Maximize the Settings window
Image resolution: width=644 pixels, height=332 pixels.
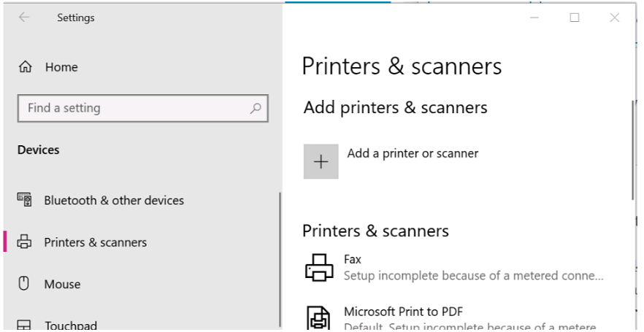coord(575,18)
